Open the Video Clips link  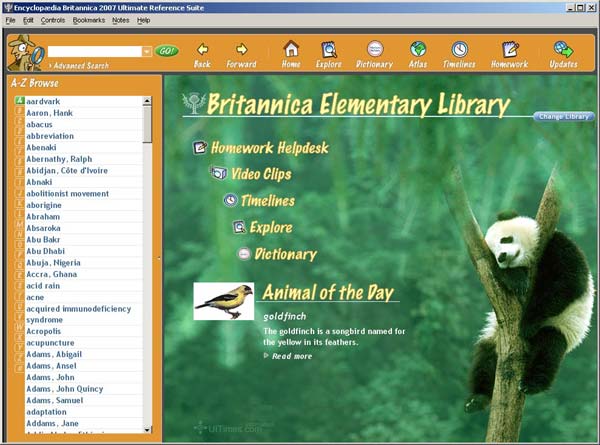click(261, 174)
